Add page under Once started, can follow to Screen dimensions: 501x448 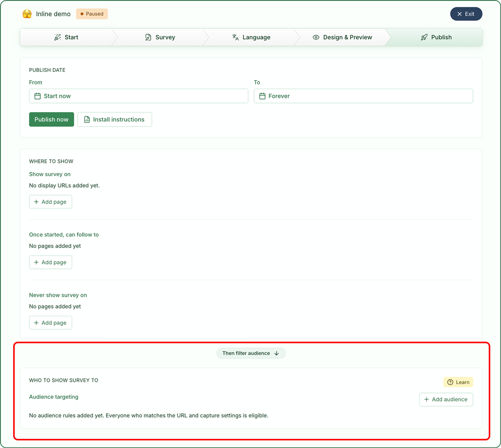pos(50,262)
